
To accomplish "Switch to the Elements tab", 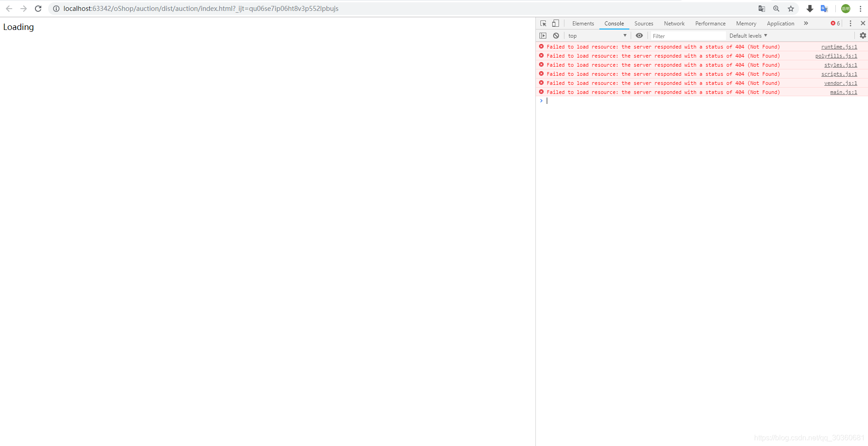I will click(583, 24).
